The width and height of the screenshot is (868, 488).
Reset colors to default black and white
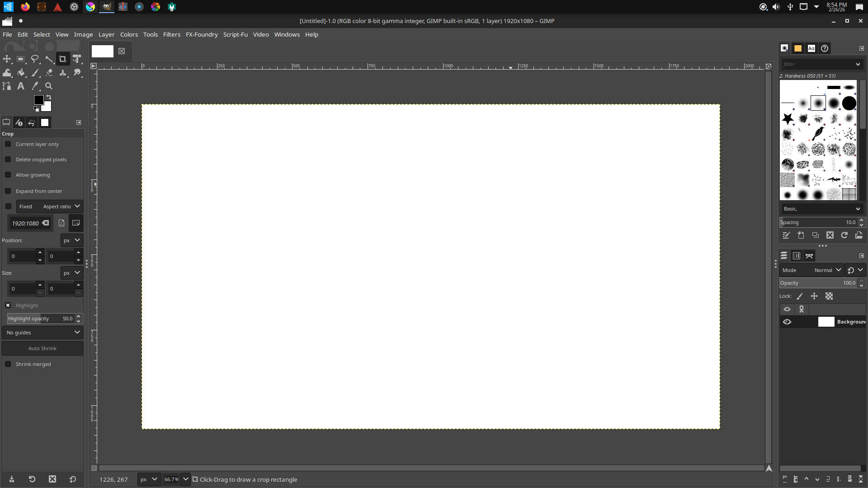click(x=36, y=109)
